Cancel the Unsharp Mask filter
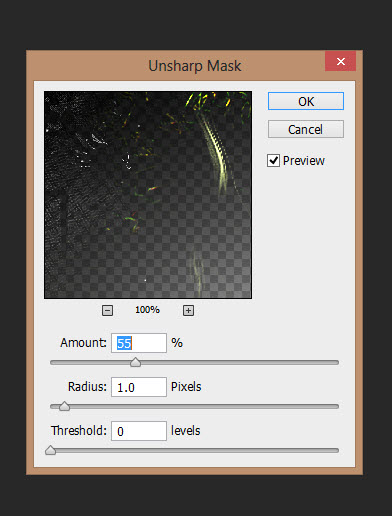392x516 pixels. 306,129
